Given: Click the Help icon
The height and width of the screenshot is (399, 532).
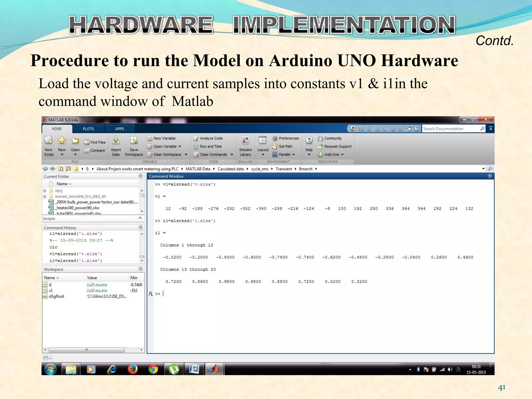Looking at the screenshot, I should (x=309, y=141).
